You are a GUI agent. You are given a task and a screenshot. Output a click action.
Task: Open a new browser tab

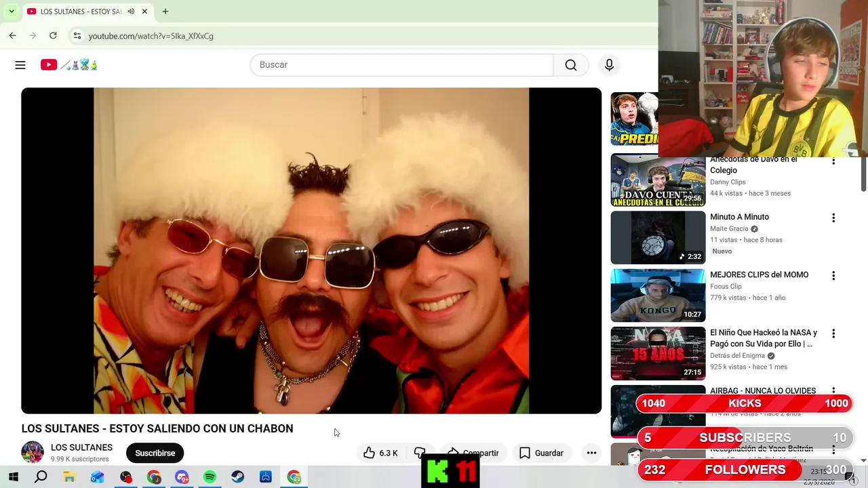[165, 12]
